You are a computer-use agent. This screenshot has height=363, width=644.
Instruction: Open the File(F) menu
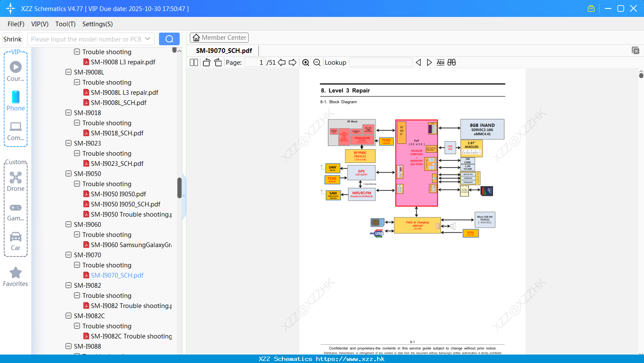tap(16, 24)
